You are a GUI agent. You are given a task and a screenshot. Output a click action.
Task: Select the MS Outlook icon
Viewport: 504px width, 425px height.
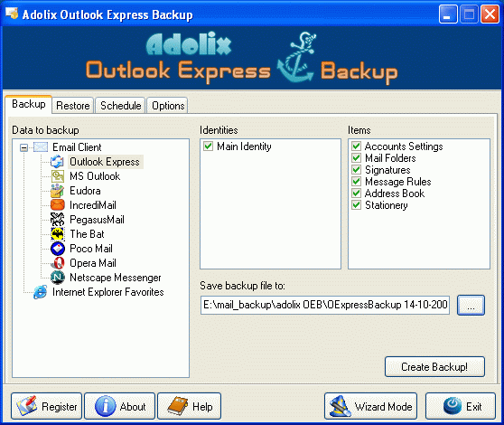click(58, 176)
